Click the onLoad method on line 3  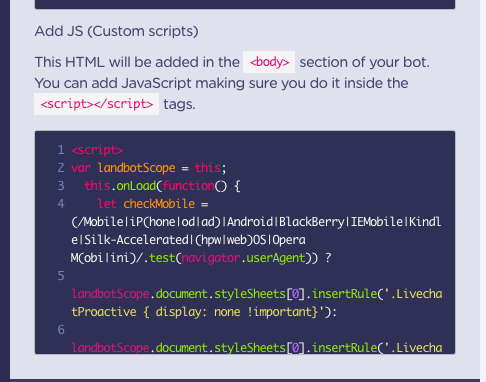coord(136,186)
